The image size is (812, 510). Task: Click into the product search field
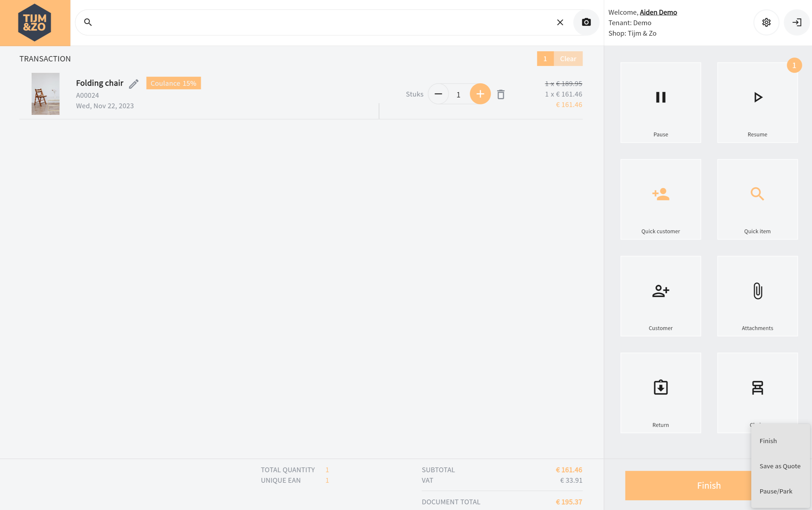point(320,22)
